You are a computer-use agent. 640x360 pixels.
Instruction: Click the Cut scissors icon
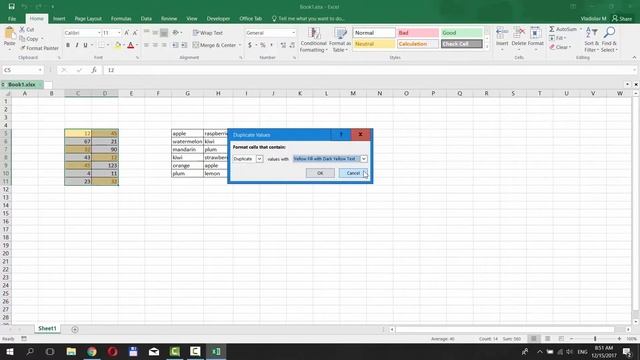22,29
